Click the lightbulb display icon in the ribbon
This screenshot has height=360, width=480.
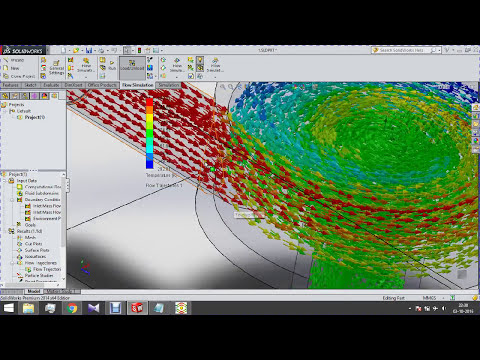tap(200, 60)
